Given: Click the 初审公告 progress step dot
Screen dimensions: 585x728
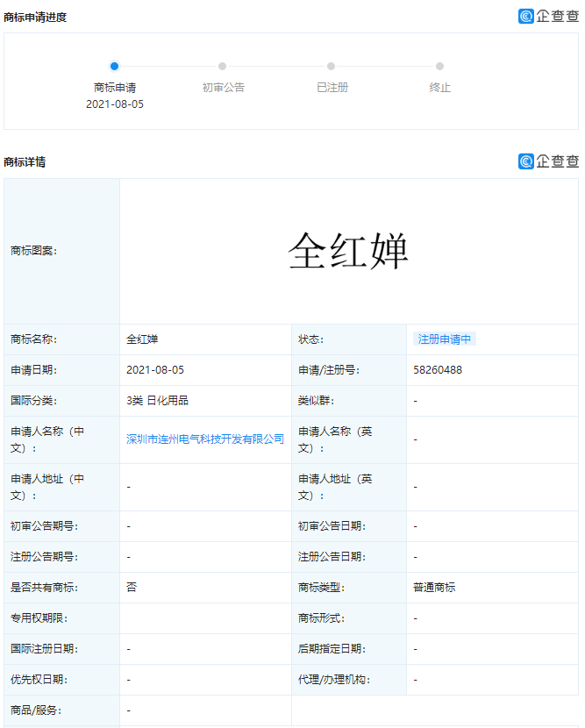Looking at the screenshot, I should point(223,67).
